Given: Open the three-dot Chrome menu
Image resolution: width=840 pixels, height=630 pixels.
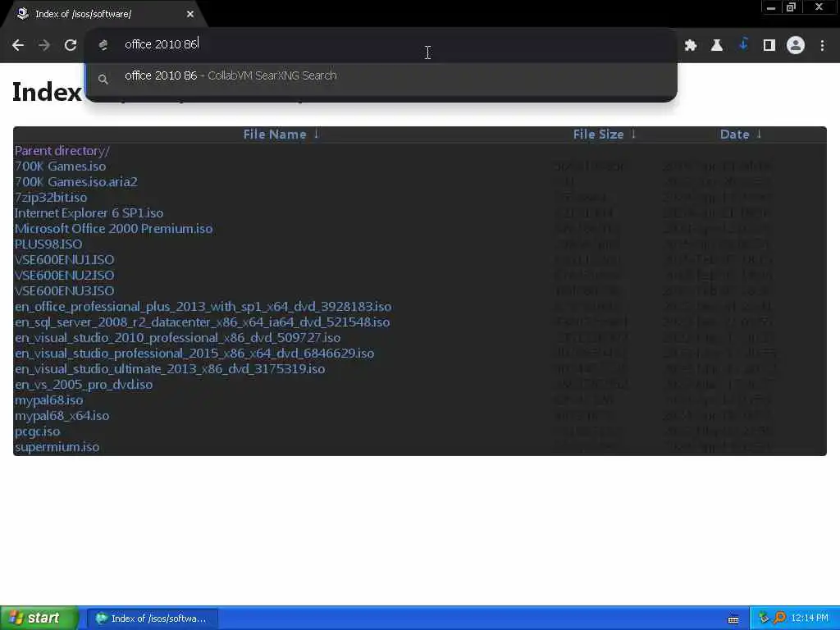Looking at the screenshot, I should (x=822, y=46).
